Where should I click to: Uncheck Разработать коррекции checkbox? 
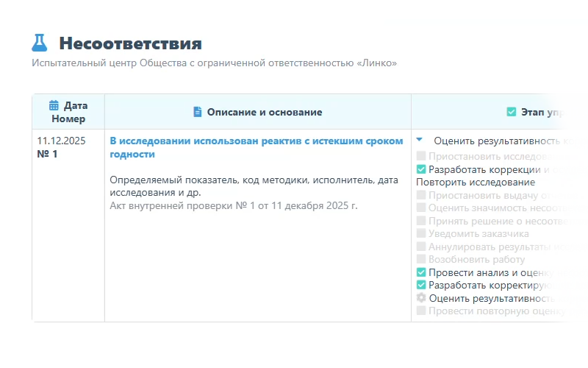tap(421, 169)
